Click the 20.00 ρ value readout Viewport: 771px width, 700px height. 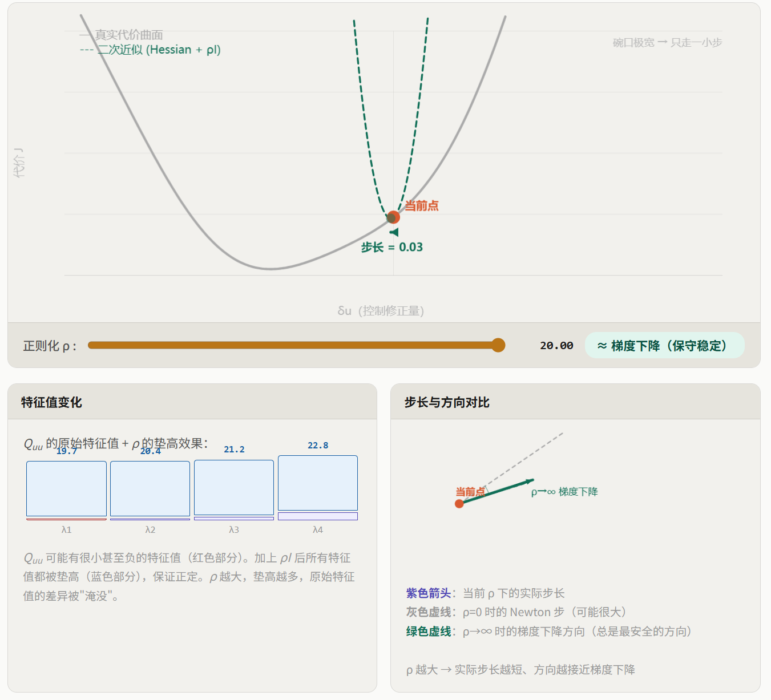556,346
